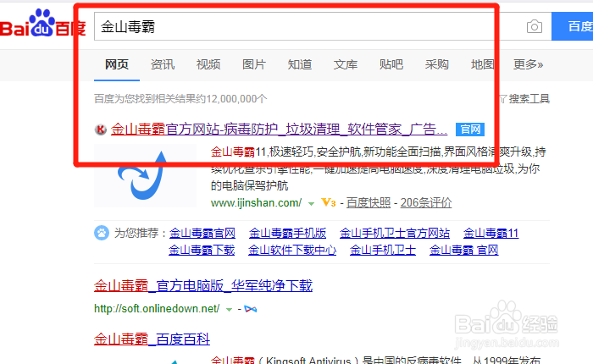This screenshot has height=364, width=593.
Task: Open 金山手机卫士官方网站 link
Action: [x=395, y=234]
